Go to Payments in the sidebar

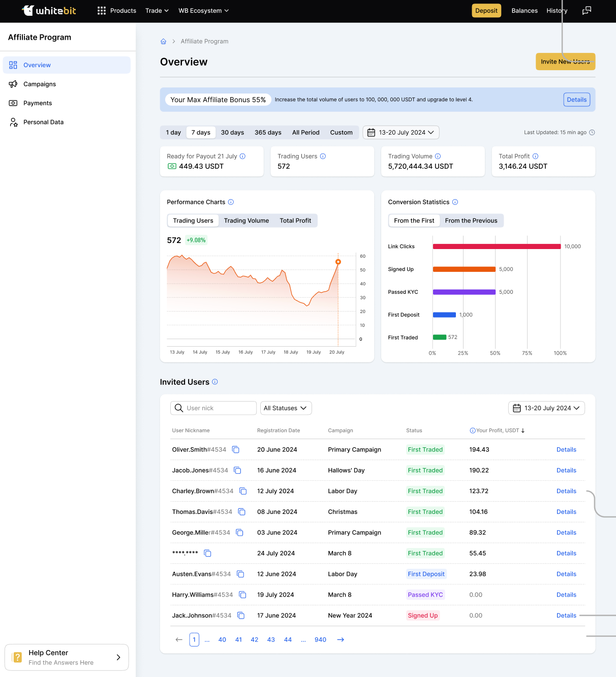point(38,103)
